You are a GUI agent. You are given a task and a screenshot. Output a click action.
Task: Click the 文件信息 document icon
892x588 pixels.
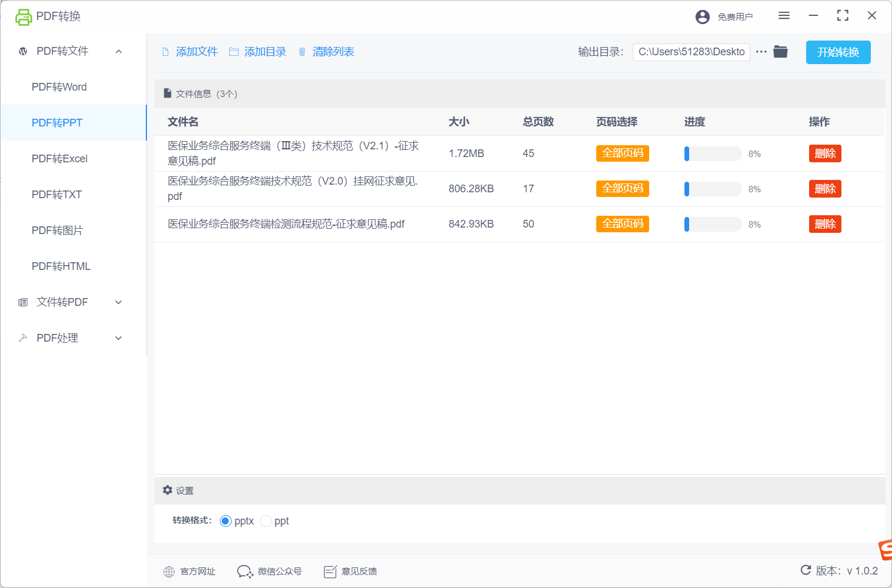click(x=168, y=93)
